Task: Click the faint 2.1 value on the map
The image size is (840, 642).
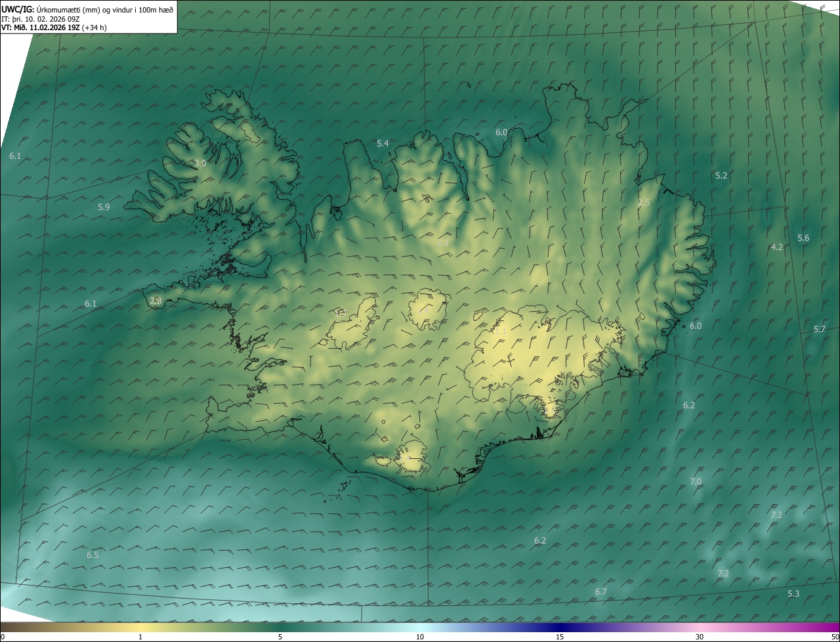Action: 443,242
